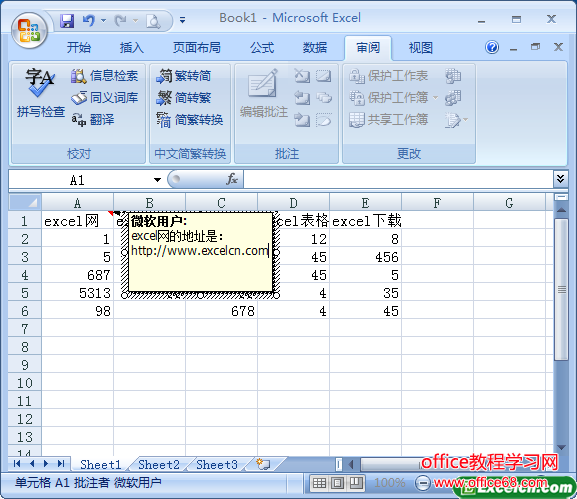
Task: Go to previous comment icon
Action: click(x=302, y=98)
